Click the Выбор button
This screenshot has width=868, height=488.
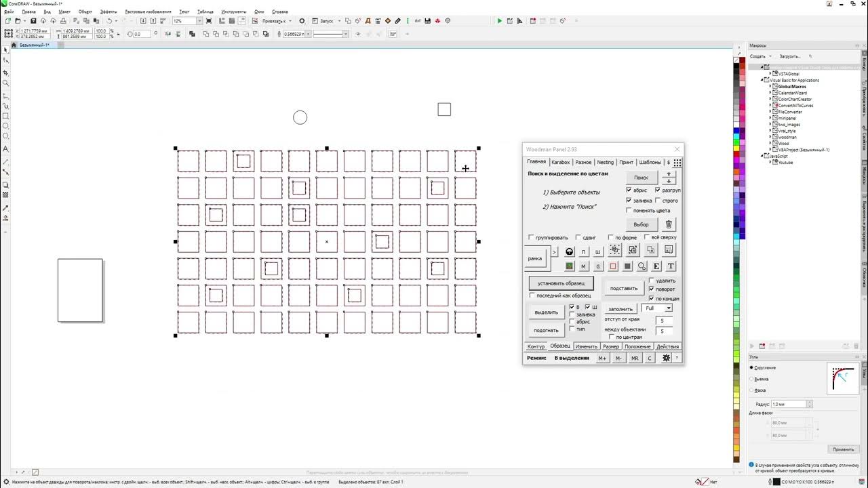[x=641, y=224]
